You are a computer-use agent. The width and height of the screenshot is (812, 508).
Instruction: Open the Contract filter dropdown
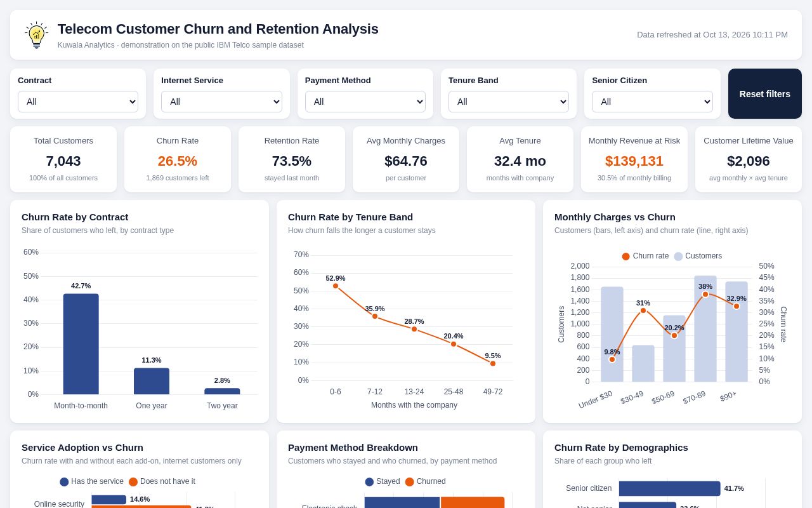coord(78,102)
